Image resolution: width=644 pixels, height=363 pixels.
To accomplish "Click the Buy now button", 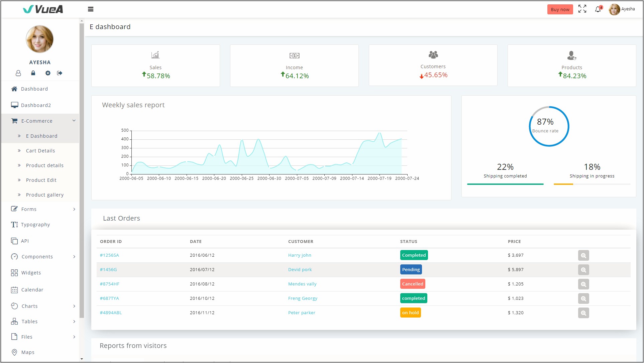I will click(x=559, y=8).
